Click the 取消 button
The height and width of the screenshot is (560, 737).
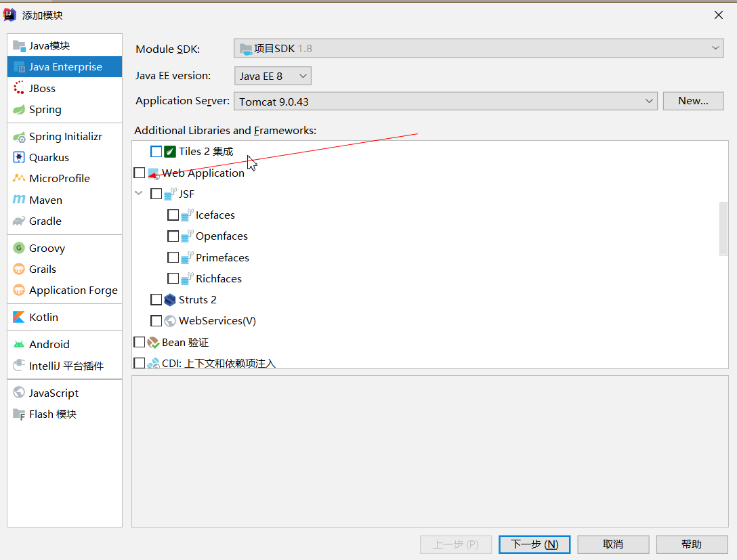613,544
